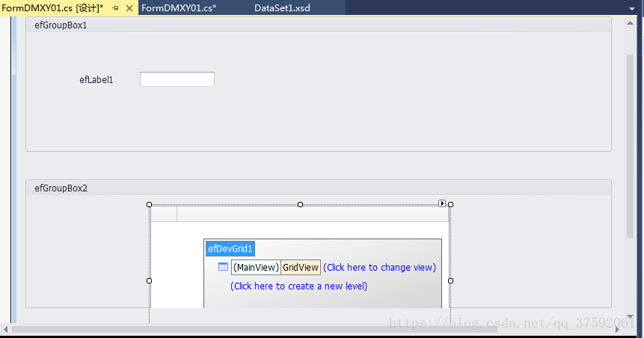Click the GridView view type button
The height and width of the screenshot is (338, 644).
pos(301,268)
